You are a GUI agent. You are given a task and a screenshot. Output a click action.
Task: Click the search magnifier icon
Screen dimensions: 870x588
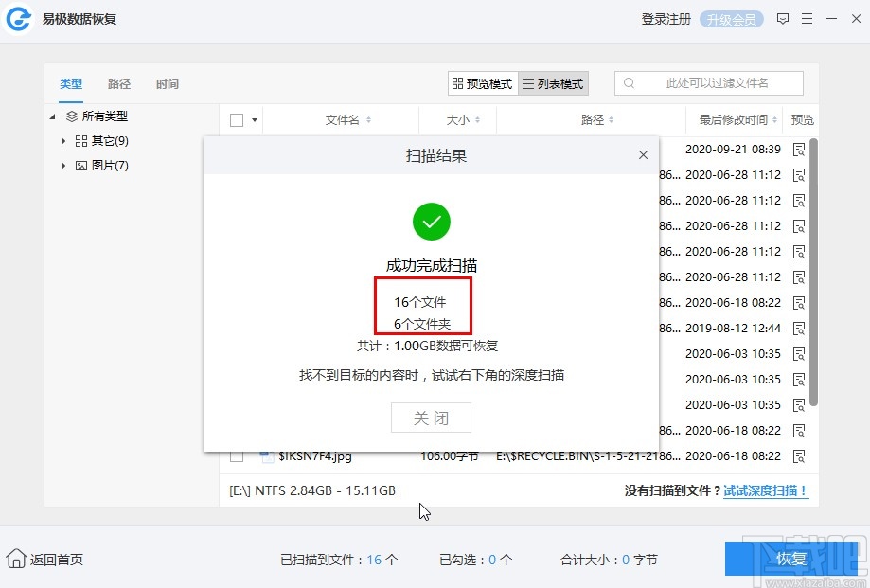629,83
